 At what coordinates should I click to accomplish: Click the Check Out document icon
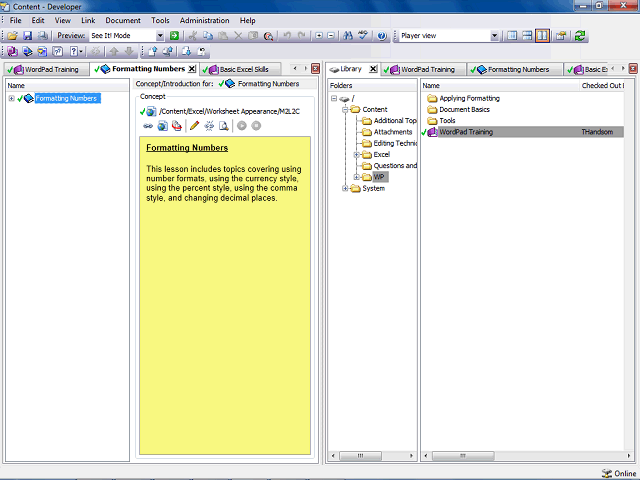click(186, 51)
